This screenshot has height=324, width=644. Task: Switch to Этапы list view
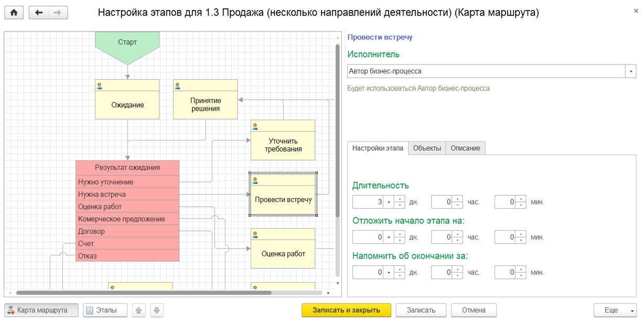tap(105, 310)
